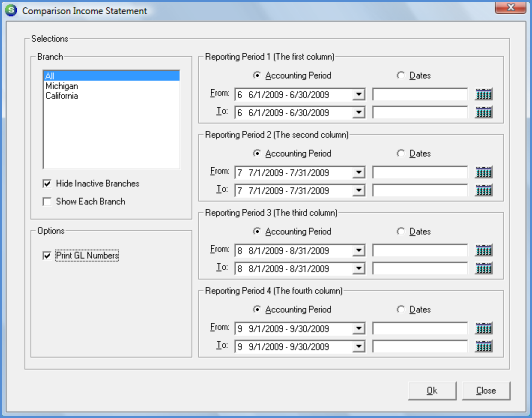
Task: Toggle Print GL Numbers option
Action: click(x=47, y=255)
